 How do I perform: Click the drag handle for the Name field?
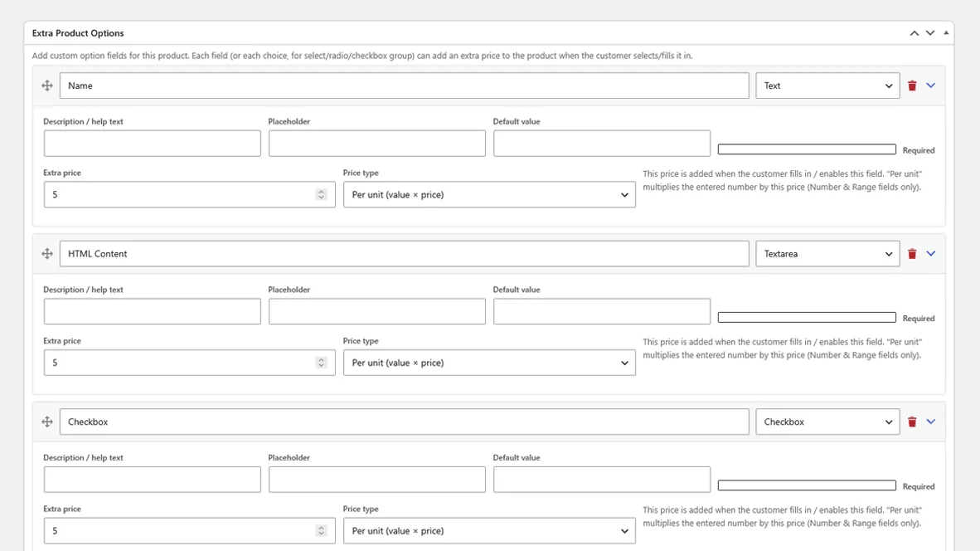[x=47, y=85]
